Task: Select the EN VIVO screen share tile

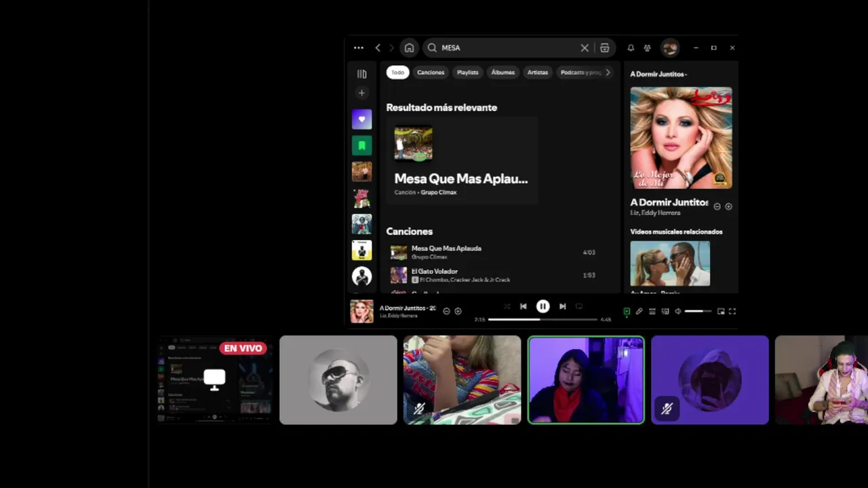Action: tap(215, 380)
